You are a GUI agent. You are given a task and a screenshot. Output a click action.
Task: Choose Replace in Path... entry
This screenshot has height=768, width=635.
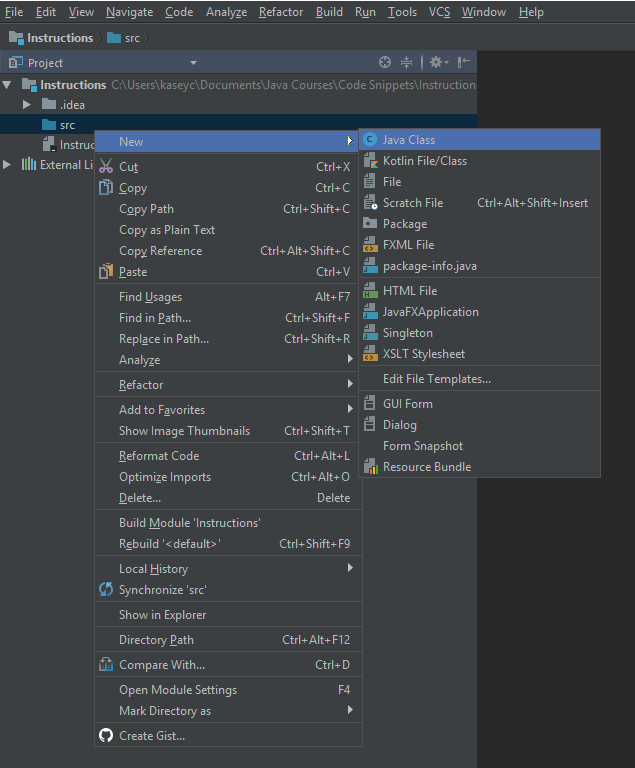pos(228,338)
